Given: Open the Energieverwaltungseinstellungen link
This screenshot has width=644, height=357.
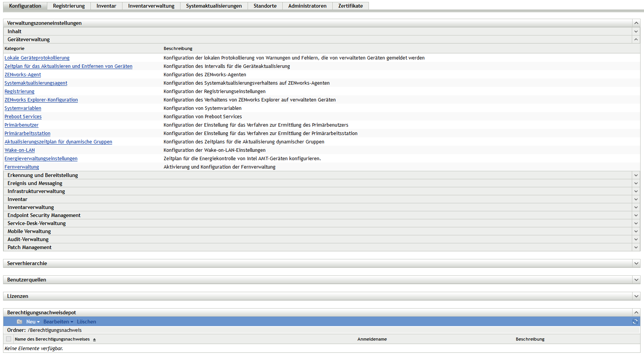Looking at the screenshot, I should click(x=41, y=159).
